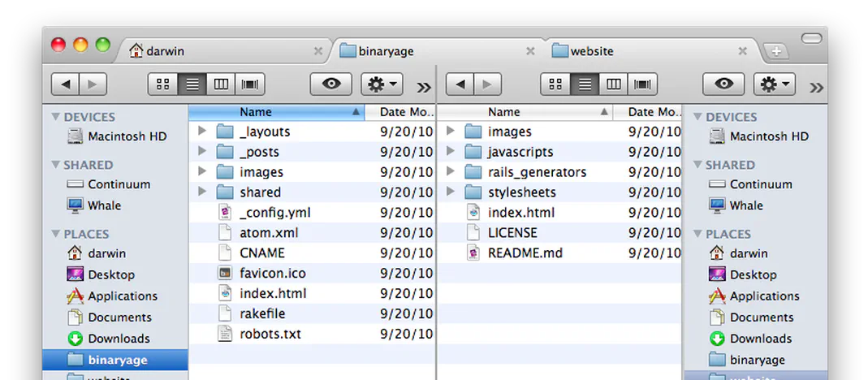Switch left pane to list view
This screenshot has height=380, width=868.
[x=192, y=84]
